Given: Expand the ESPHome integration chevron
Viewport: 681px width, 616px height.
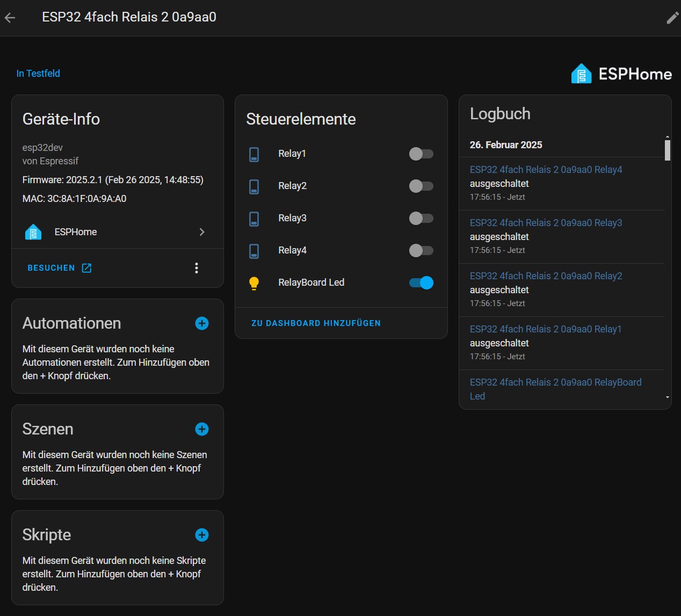Looking at the screenshot, I should coord(202,232).
